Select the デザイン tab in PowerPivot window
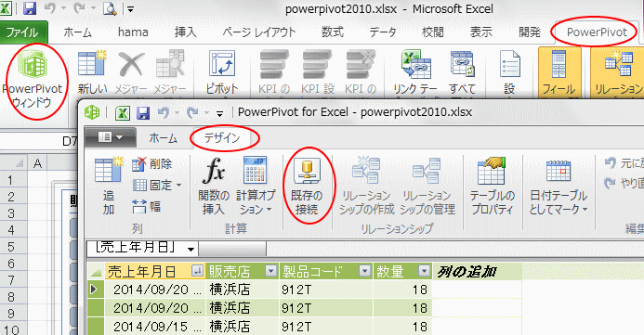This screenshot has height=335, width=644. pyautogui.click(x=222, y=138)
